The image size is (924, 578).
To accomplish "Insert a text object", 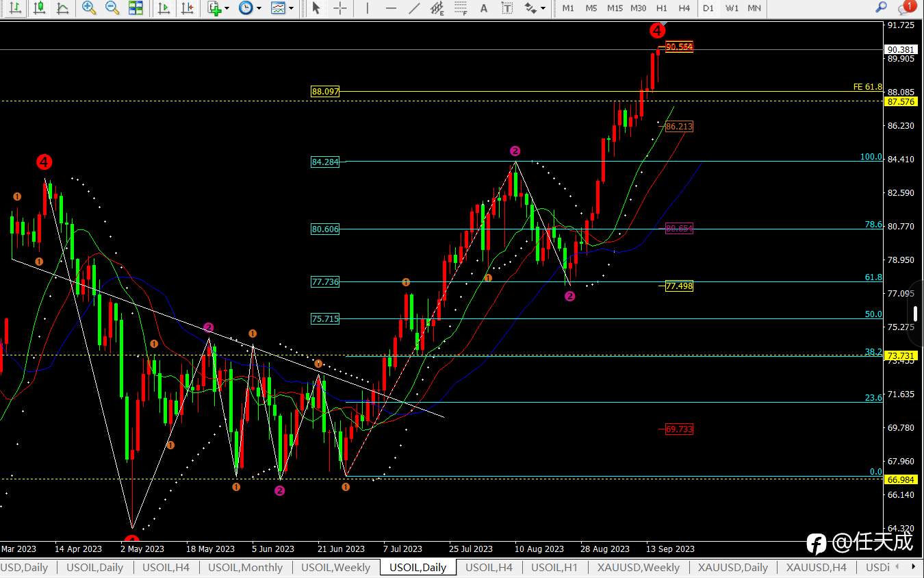I will (x=484, y=8).
